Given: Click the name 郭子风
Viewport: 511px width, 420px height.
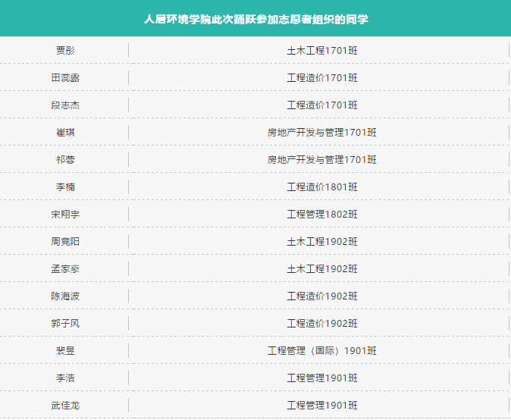Looking at the screenshot, I should 65,323.
